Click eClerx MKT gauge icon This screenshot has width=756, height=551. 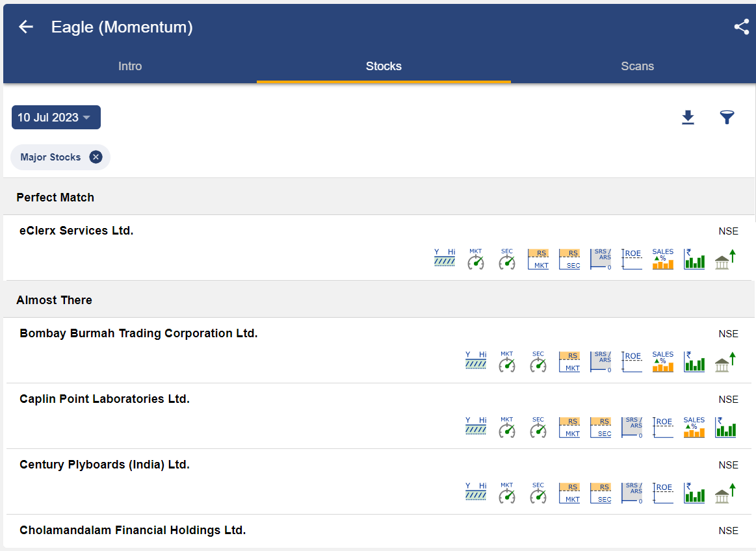click(x=476, y=259)
